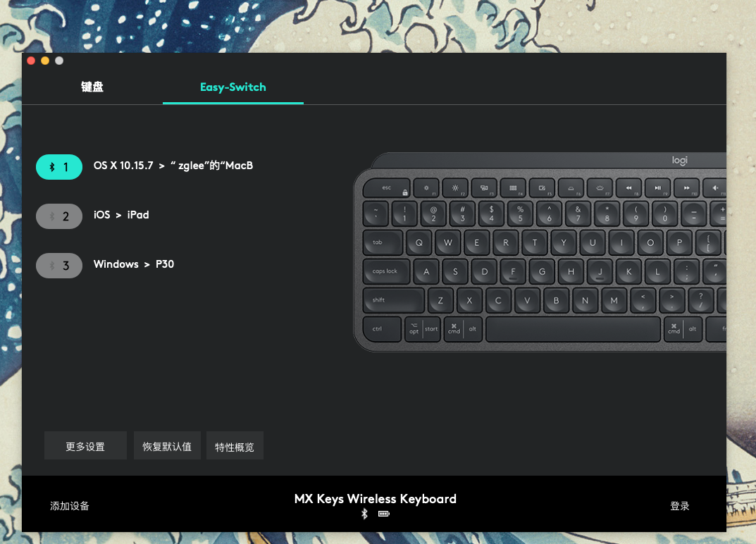Minimize the window with yellow button
This screenshot has width=756, height=544.
click(x=45, y=61)
